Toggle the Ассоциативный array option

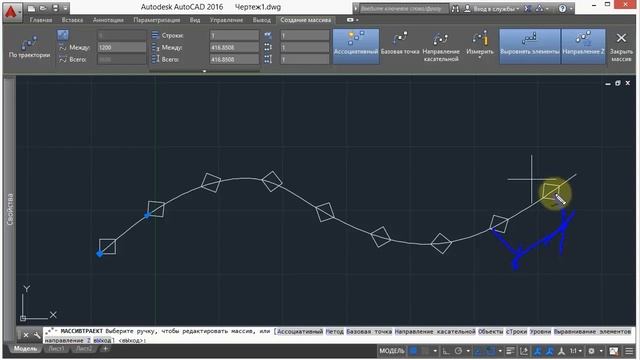coord(356,46)
